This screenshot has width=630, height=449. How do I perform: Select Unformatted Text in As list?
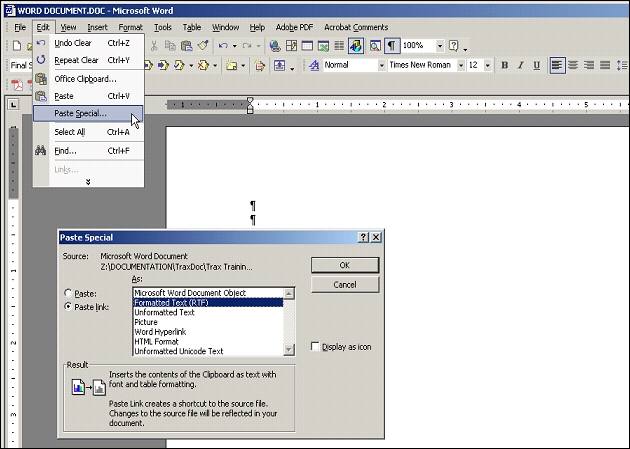coord(208,312)
